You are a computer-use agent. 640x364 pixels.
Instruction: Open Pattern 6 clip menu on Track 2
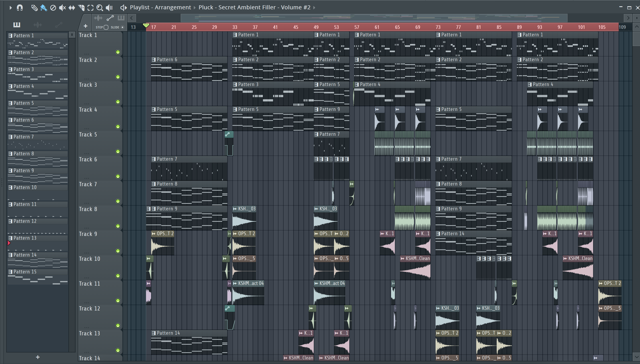(154, 60)
